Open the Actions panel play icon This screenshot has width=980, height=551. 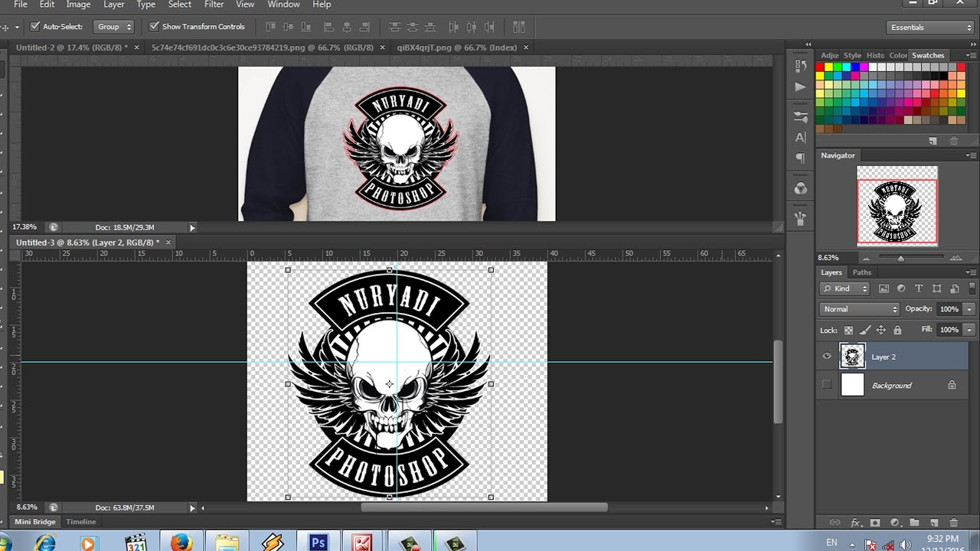point(801,86)
